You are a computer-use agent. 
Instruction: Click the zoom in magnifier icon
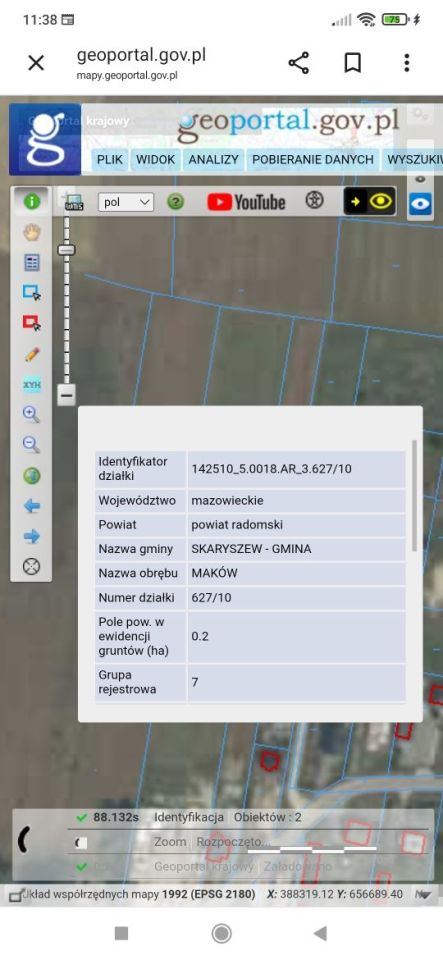31,414
